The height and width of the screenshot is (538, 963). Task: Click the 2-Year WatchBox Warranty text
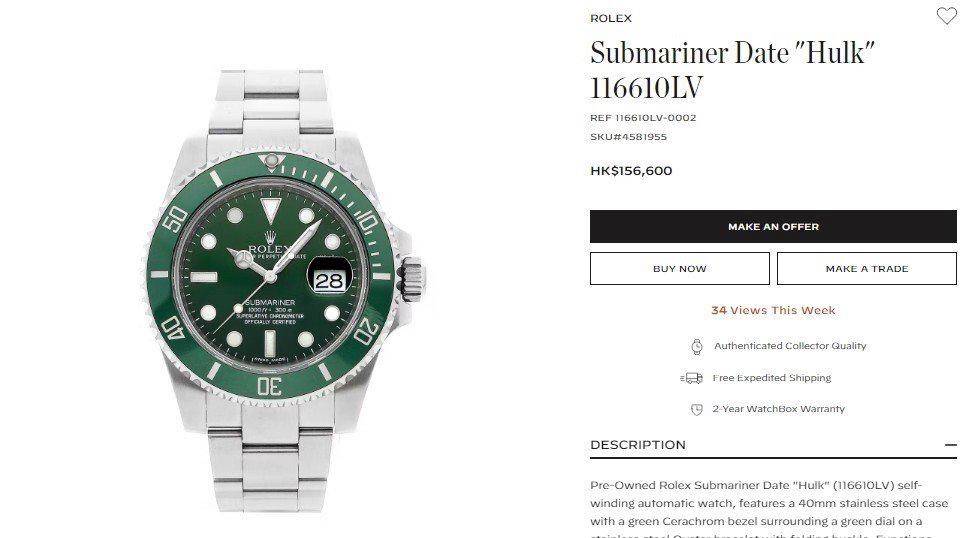[778, 409]
